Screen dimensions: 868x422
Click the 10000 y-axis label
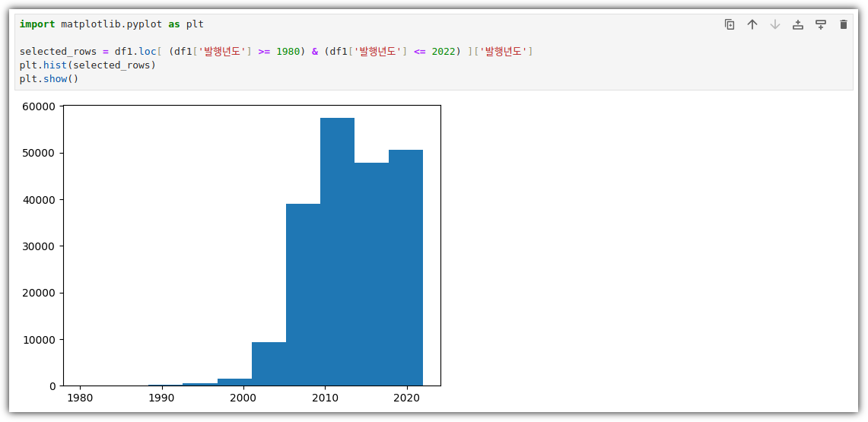(x=40, y=340)
